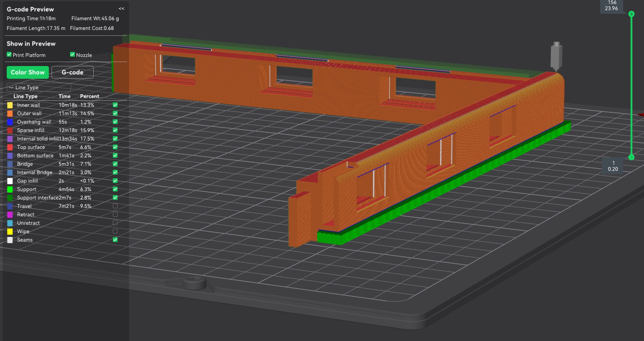Hide Top surface lines
This screenshot has height=341, width=644.
(x=115, y=147)
